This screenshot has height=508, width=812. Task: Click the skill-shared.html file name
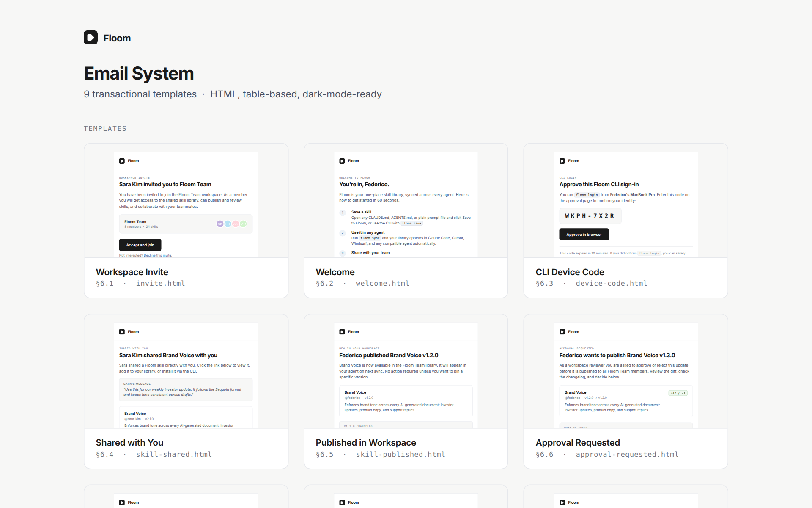pyautogui.click(x=174, y=455)
